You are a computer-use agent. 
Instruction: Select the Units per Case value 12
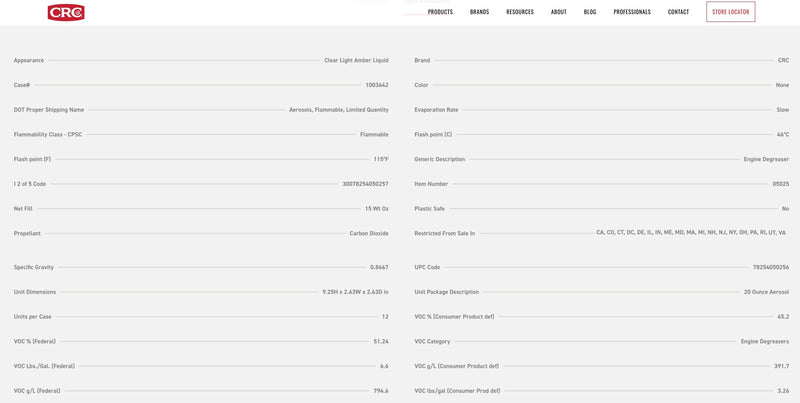click(385, 317)
